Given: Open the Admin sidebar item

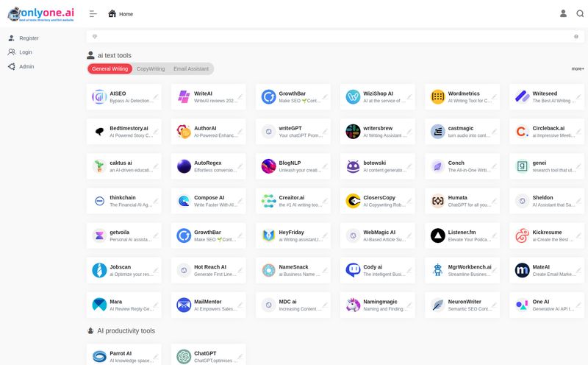Looking at the screenshot, I should point(26,66).
